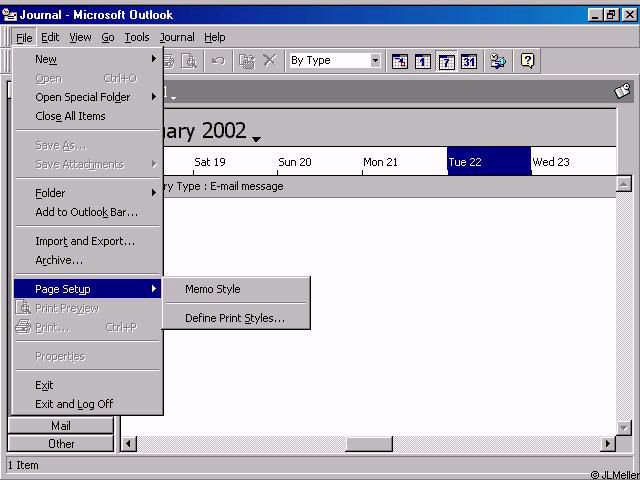Click the vertical scrollbar down arrow
Viewport: 640px width, 480px height.
pos(623,428)
